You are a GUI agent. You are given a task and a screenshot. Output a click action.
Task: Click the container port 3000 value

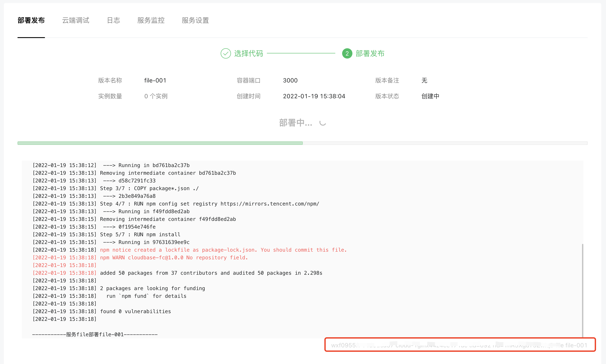point(290,81)
